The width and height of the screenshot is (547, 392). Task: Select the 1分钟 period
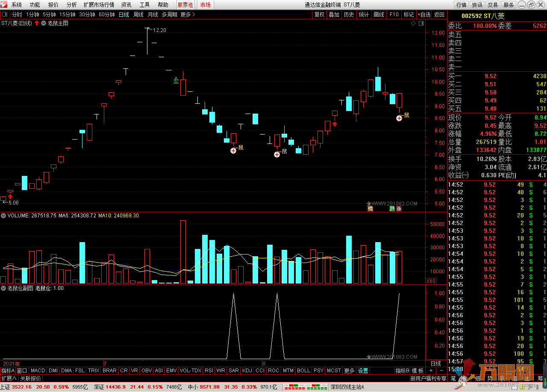[x=32, y=15]
